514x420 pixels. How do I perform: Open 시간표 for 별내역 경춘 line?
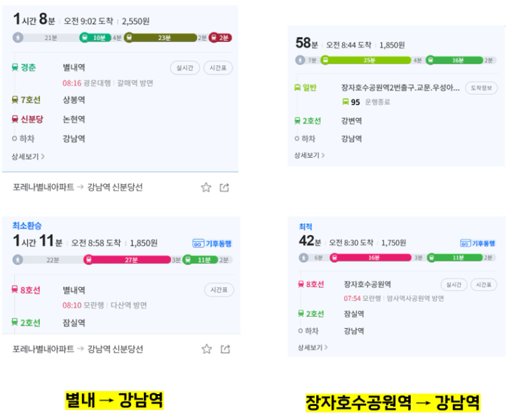218,68
